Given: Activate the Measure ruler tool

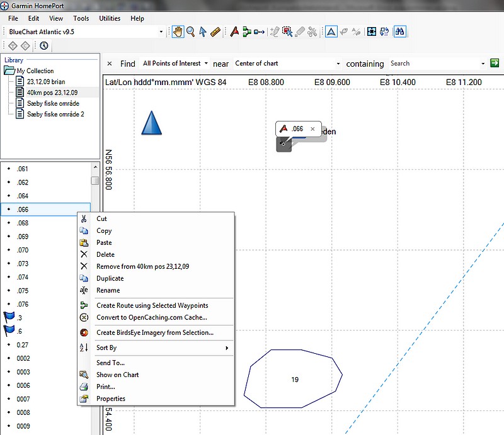Looking at the screenshot, I should pyautogui.click(x=215, y=32).
